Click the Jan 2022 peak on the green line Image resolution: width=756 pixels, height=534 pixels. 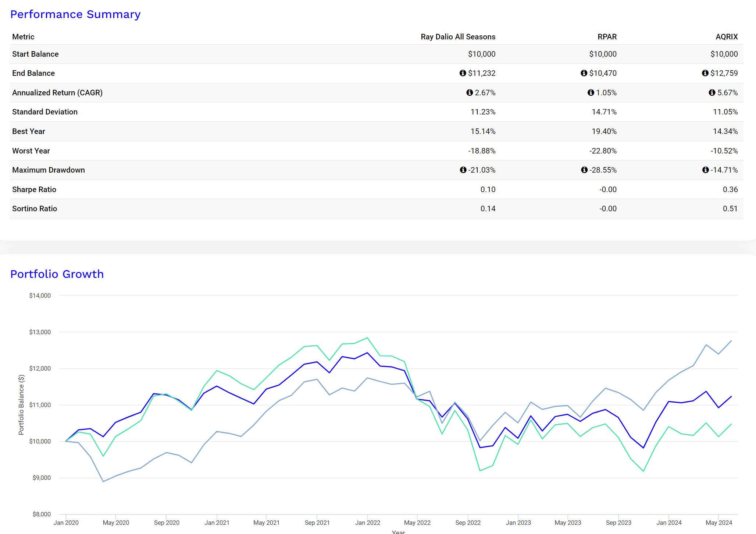coord(367,337)
